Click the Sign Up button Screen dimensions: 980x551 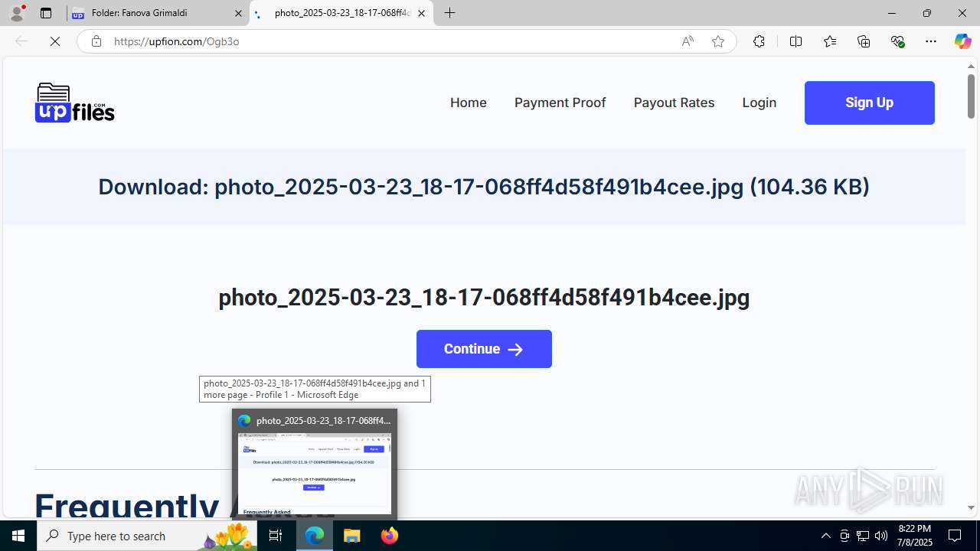tap(869, 103)
